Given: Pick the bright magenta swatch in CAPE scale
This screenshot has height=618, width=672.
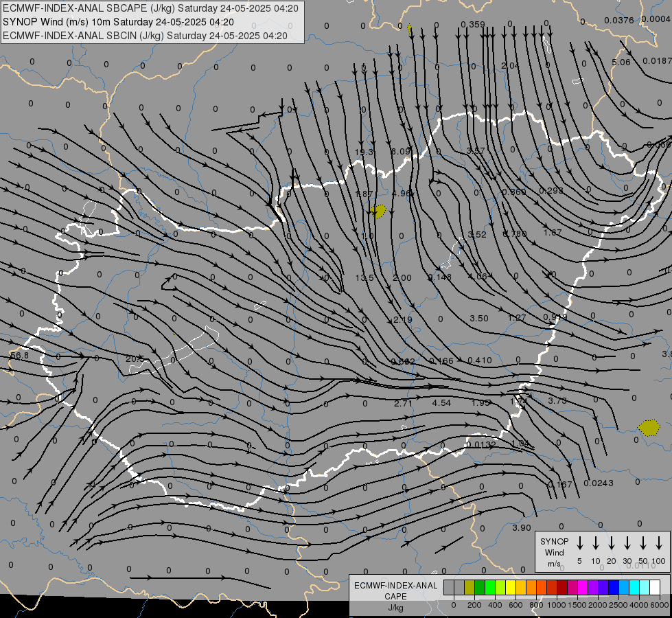Looking at the screenshot, I should 583,588.
